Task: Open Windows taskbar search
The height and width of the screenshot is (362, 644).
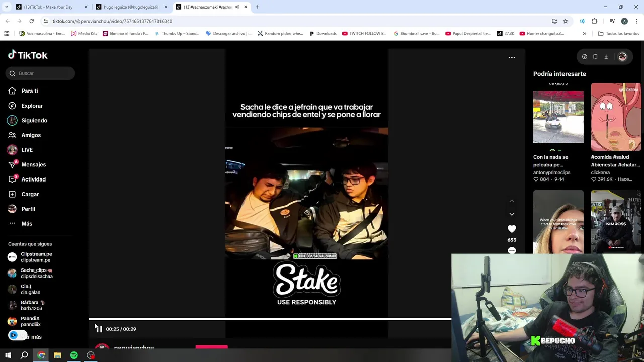Action: coord(24,355)
